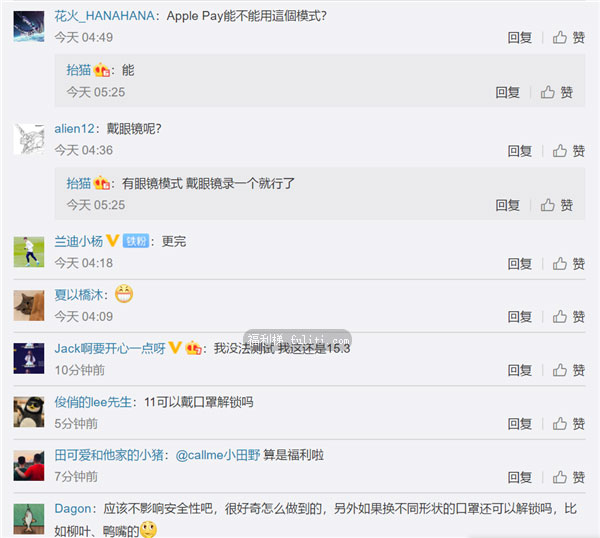600x538 pixels.
Task: Like 田可爱和他家的小猪's comment
Action: [568, 477]
